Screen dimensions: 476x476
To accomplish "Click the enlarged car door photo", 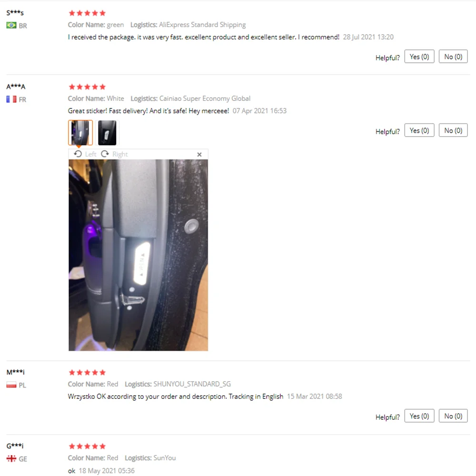I will click(138, 255).
